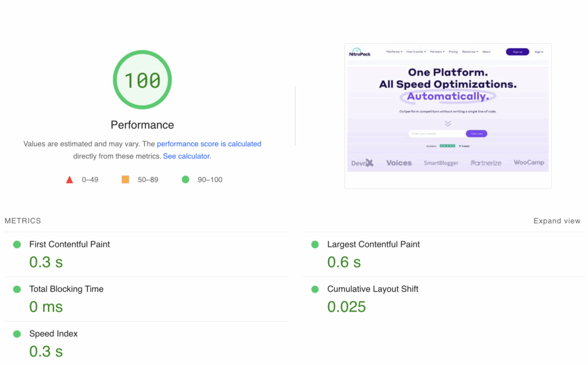Click the green dot beside Cumulative Layout Shift
This screenshot has width=588, height=365.
click(315, 289)
